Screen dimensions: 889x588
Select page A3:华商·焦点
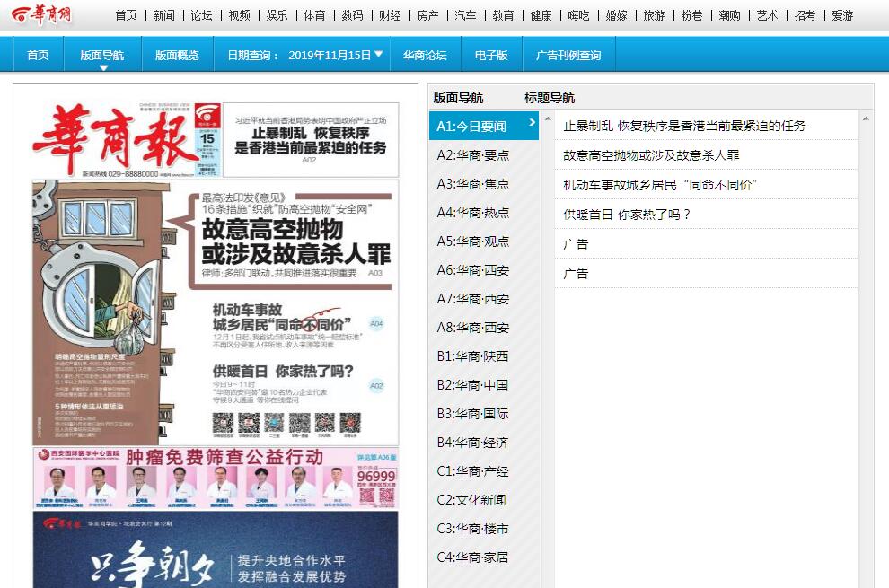473,184
